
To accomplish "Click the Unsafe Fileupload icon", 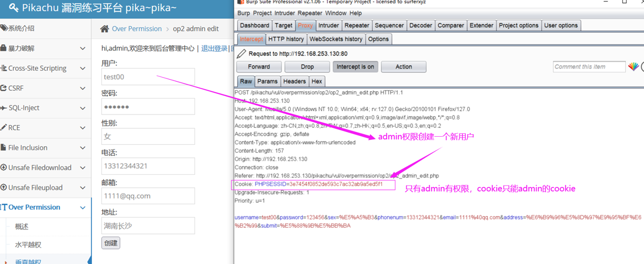I will [x=3, y=188].
